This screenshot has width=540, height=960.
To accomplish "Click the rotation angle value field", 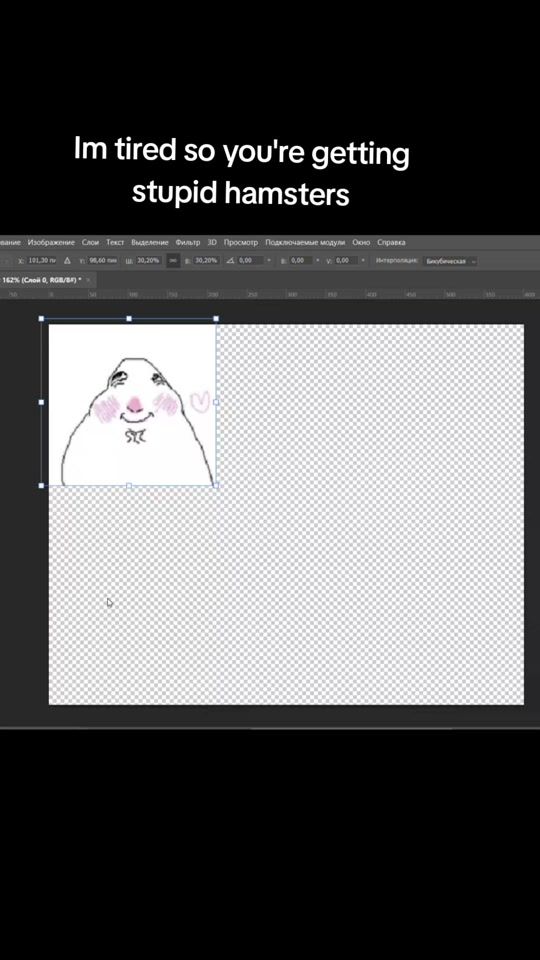I will tap(252, 260).
